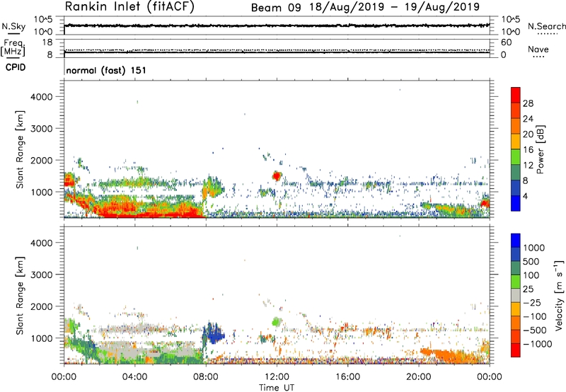Click the '4000' tick of the power panel

click(42, 97)
